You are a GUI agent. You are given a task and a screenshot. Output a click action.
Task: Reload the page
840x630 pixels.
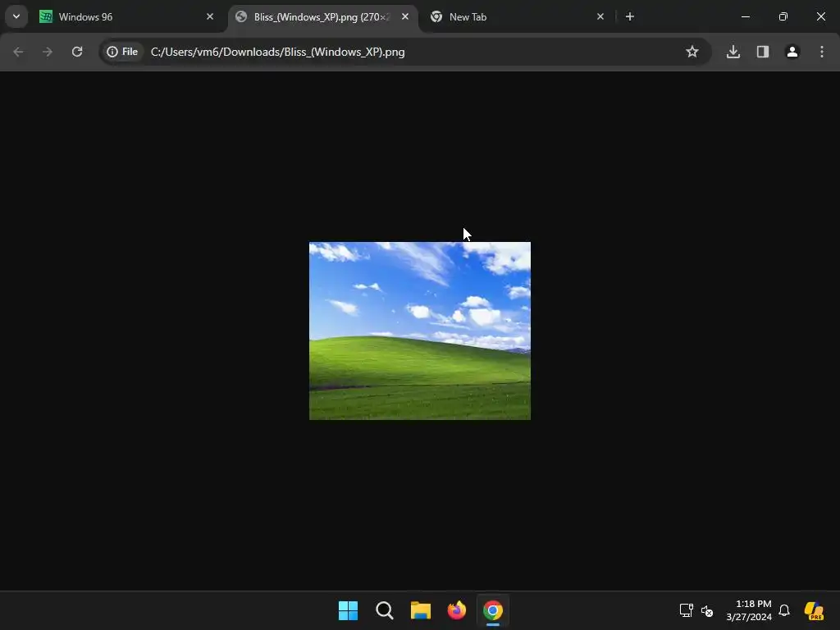[77, 52]
